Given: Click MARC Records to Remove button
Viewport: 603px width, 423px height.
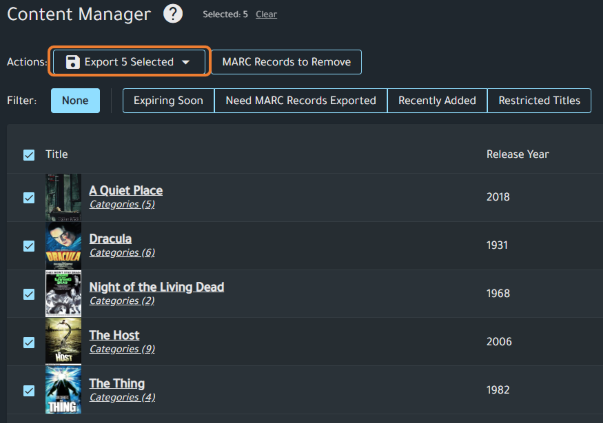Looking at the screenshot, I should click(x=286, y=62).
